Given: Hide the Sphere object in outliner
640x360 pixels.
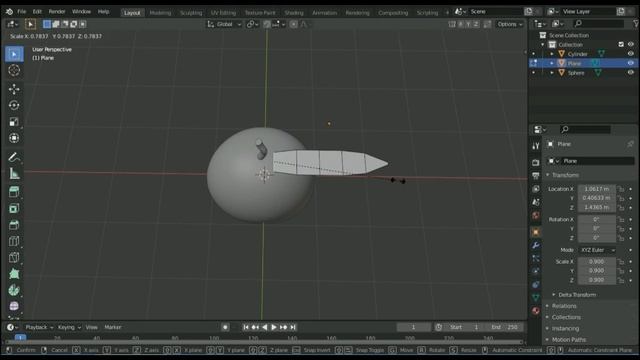Looking at the screenshot, I should [x=631, y=73].
